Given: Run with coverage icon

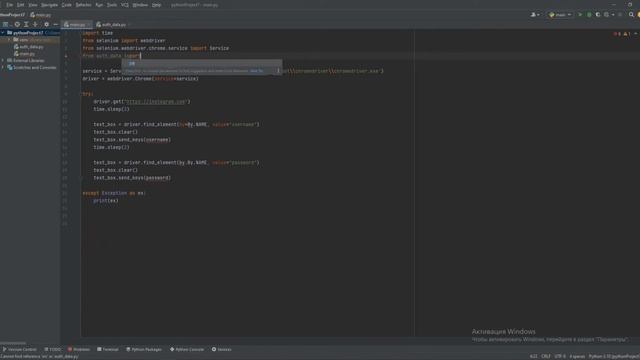Looking at the screenshot, I should pos(598,15).
